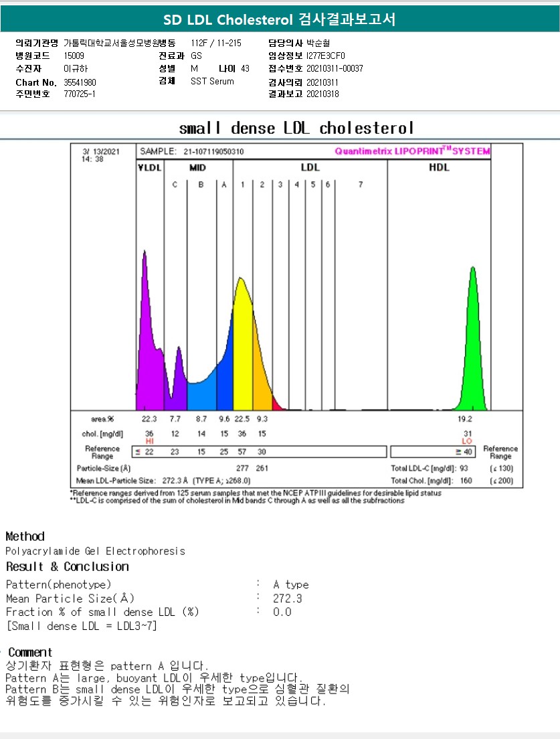Click the LDL 1 area % value '22.5'
560x739 pixels.
242,418
